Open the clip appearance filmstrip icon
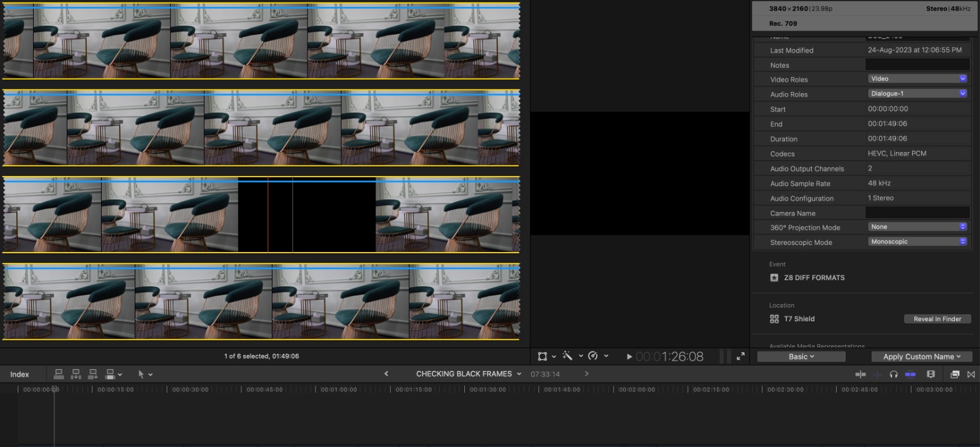 (931, 374)
